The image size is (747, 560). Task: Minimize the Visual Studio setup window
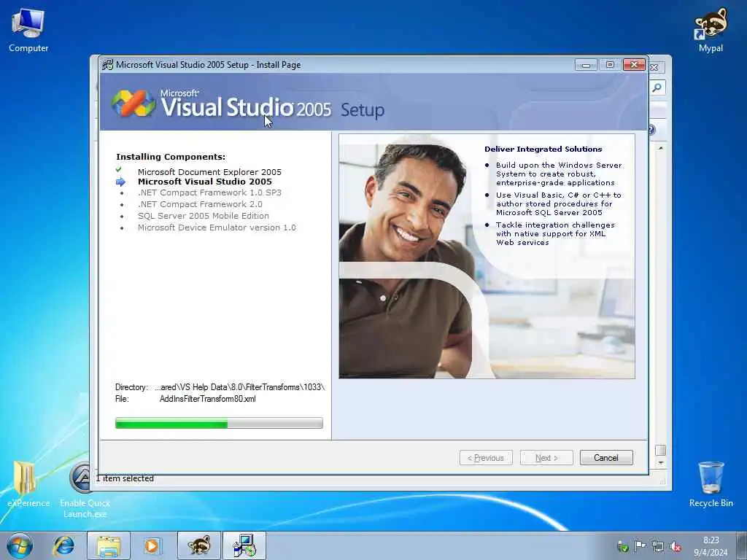coord(586,65)
